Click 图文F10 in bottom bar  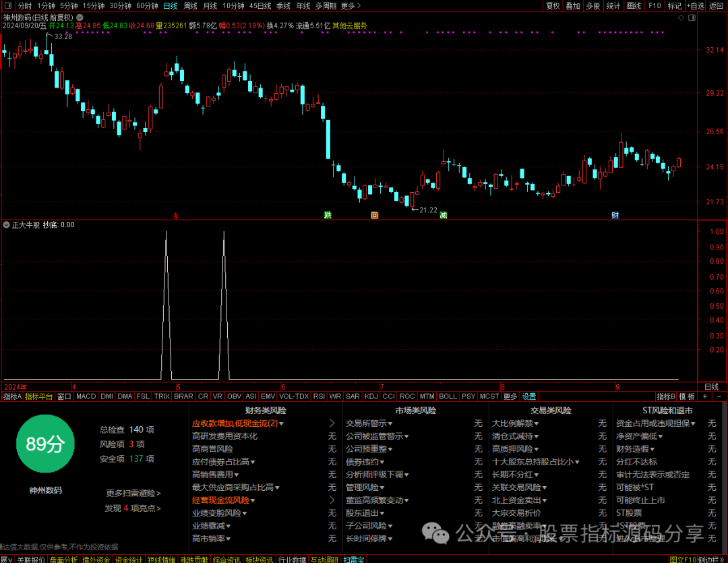tap(682, 559)
